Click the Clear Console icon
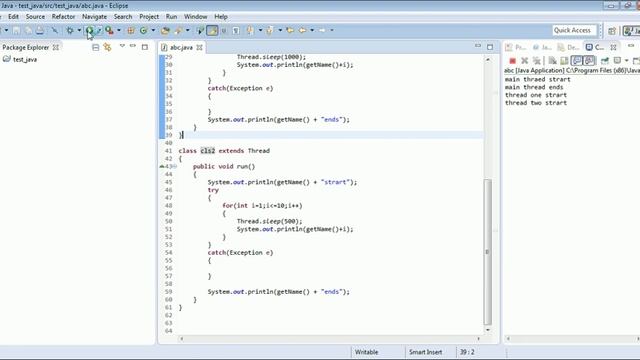 552,61
